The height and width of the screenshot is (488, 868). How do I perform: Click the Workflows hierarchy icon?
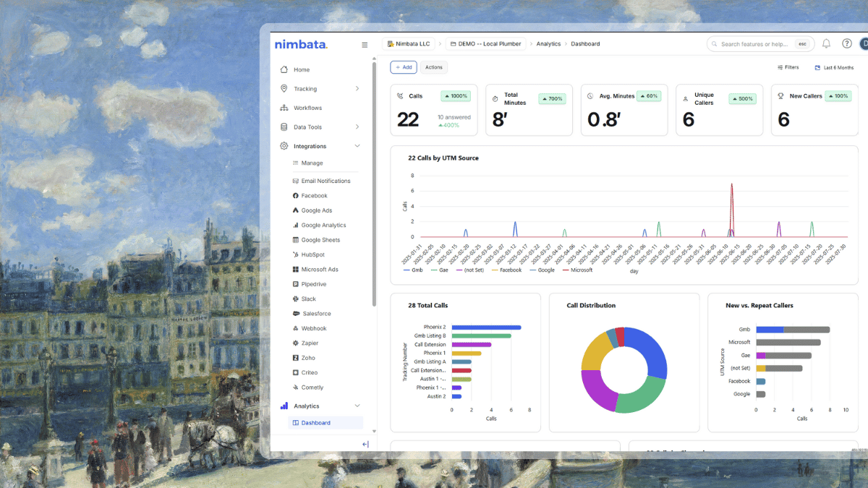284,108
